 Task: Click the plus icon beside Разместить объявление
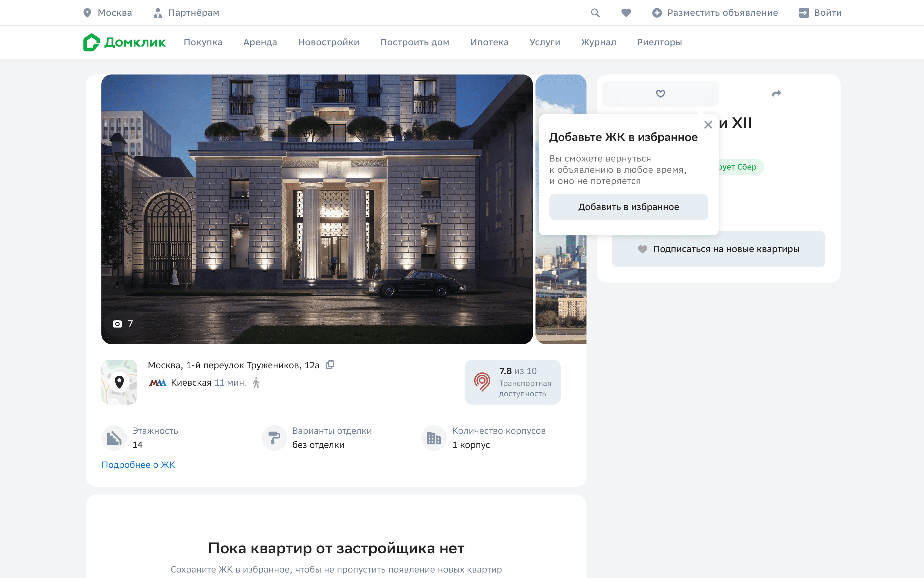[x=657, y=13]
